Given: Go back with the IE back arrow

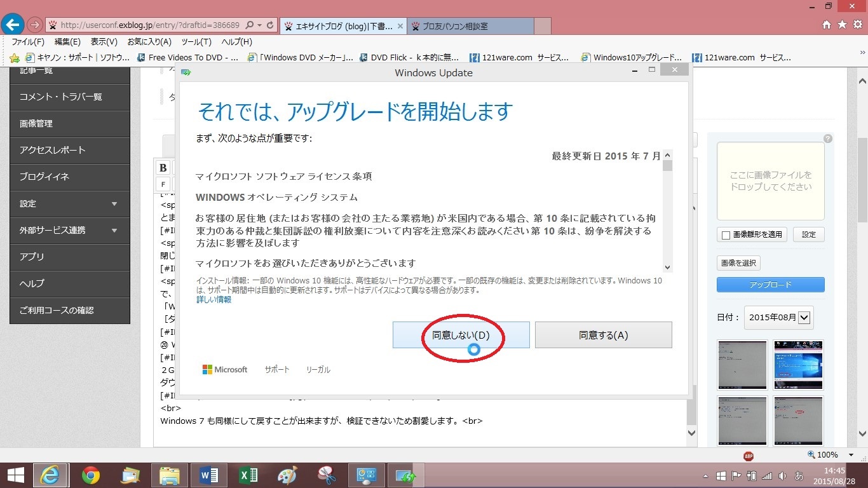Looking at the screenshot, I should (13, 25).
